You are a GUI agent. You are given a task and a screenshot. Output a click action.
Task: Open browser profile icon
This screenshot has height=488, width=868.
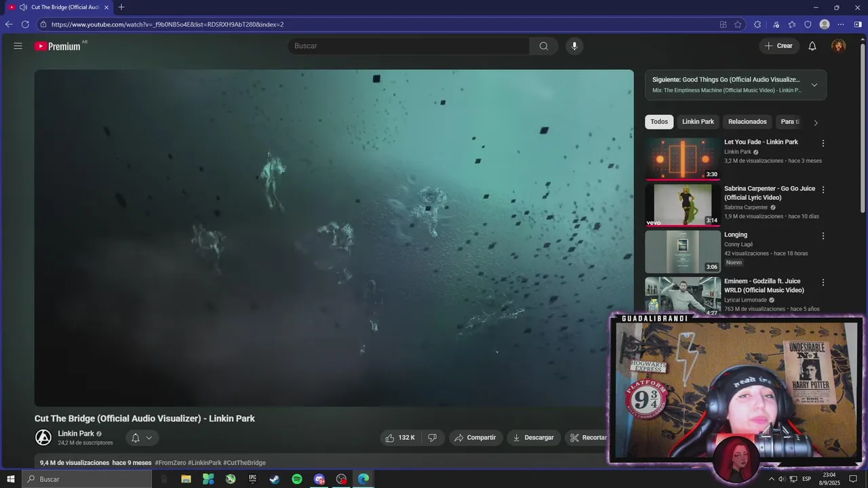click(x=825, y=24)
